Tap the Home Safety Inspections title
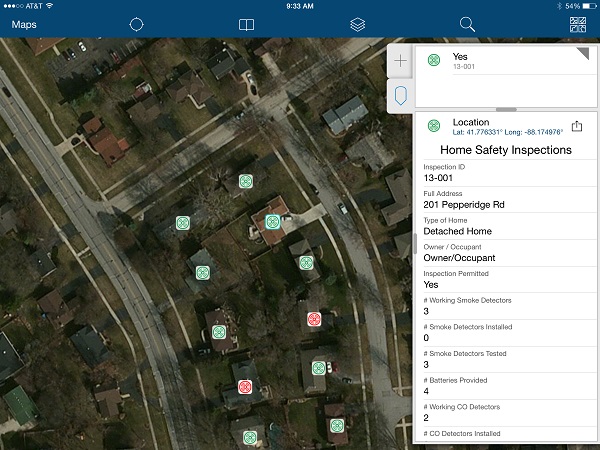Screen dimensions: 600x450 tap(506, 150)
